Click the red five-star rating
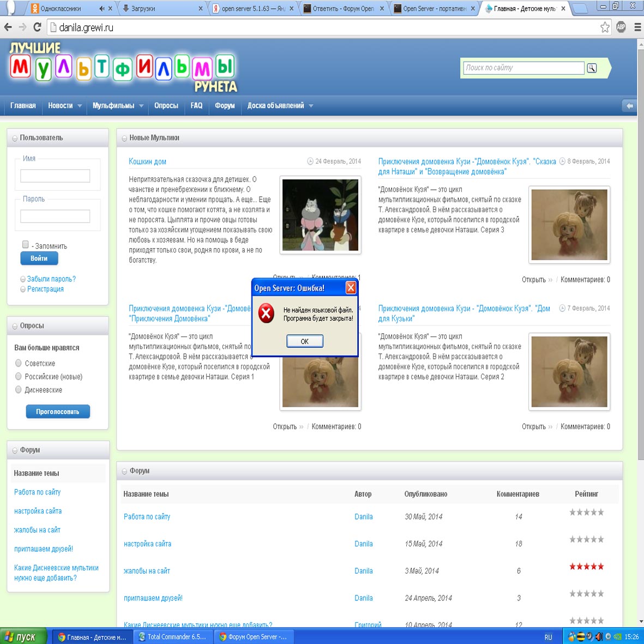 (x=586, y=567)
